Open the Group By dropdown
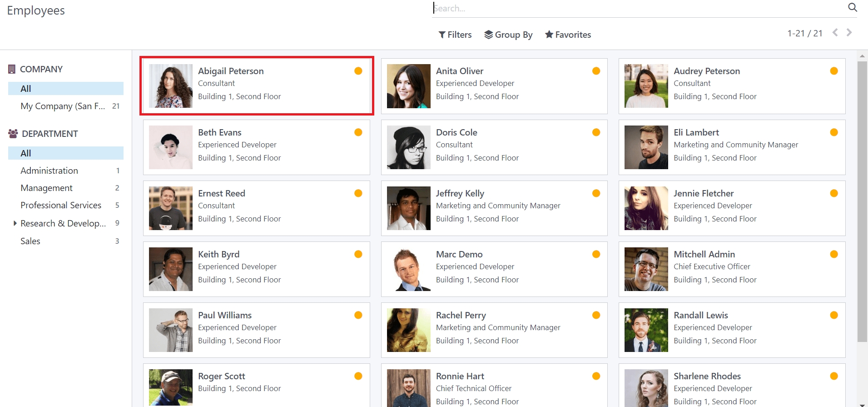The image size is (868, 407). coord(508,35)
